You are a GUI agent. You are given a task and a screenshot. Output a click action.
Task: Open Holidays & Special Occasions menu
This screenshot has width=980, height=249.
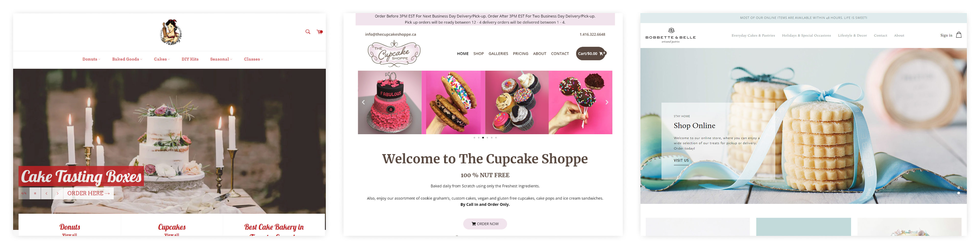tap(806, 35)
